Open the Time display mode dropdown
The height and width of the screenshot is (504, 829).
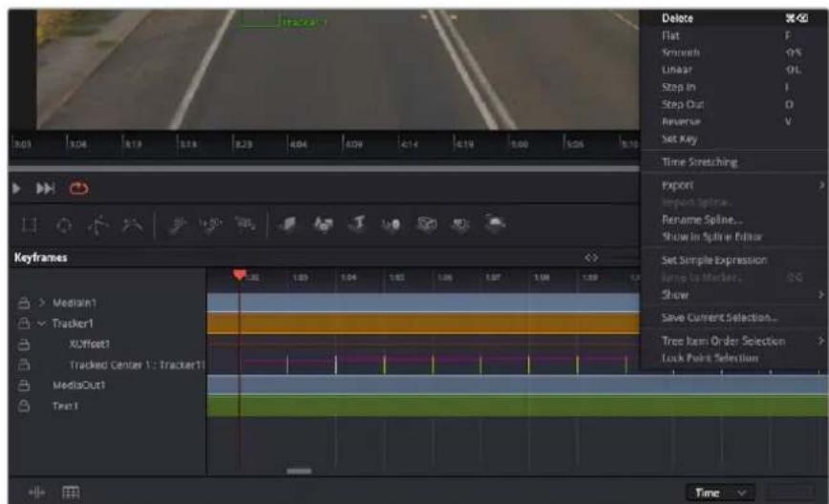point(720,493)
